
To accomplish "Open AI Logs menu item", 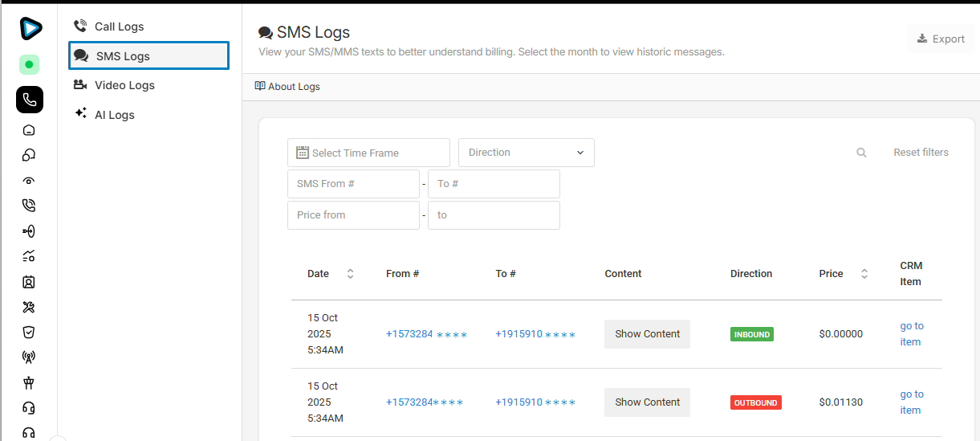I will click(114, 115).
